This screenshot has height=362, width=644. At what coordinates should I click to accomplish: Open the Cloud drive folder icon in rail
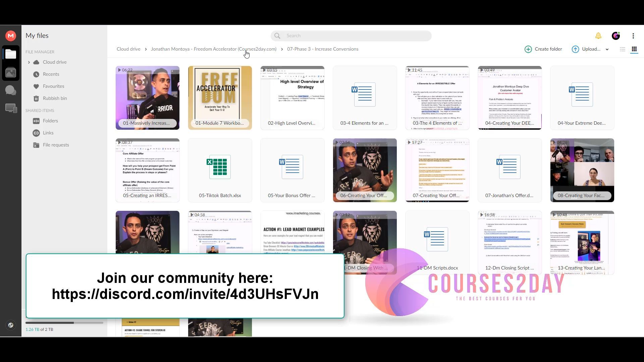coord(11,54)
